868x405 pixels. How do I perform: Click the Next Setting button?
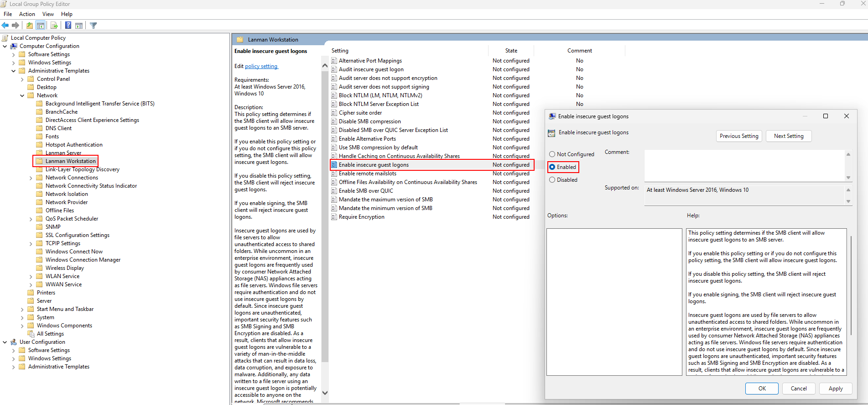click(788, 136)
